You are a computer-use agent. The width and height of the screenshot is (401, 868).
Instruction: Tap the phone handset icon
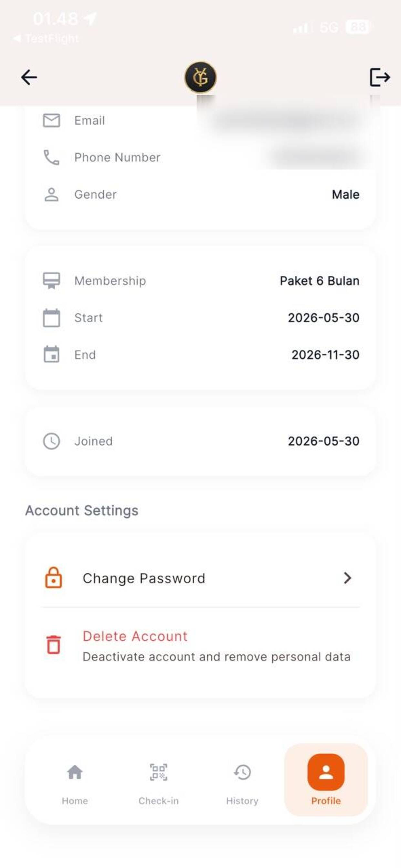[x=52, y=157]
